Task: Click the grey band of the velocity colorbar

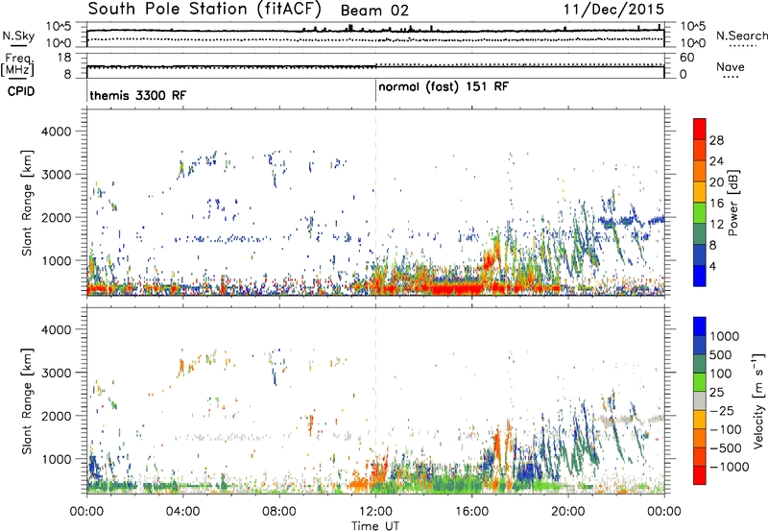Action: tap(700, 401)
